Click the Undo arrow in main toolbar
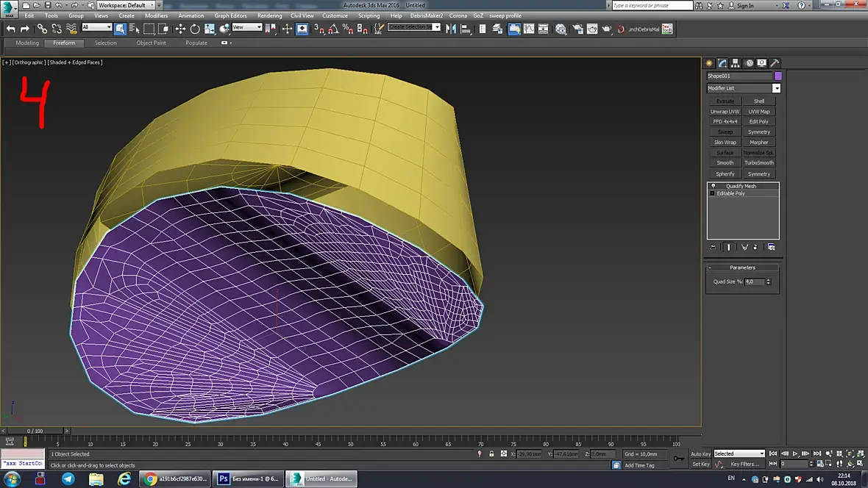The height and width of the screenshot is (488, 868). (x=10, y=29)
